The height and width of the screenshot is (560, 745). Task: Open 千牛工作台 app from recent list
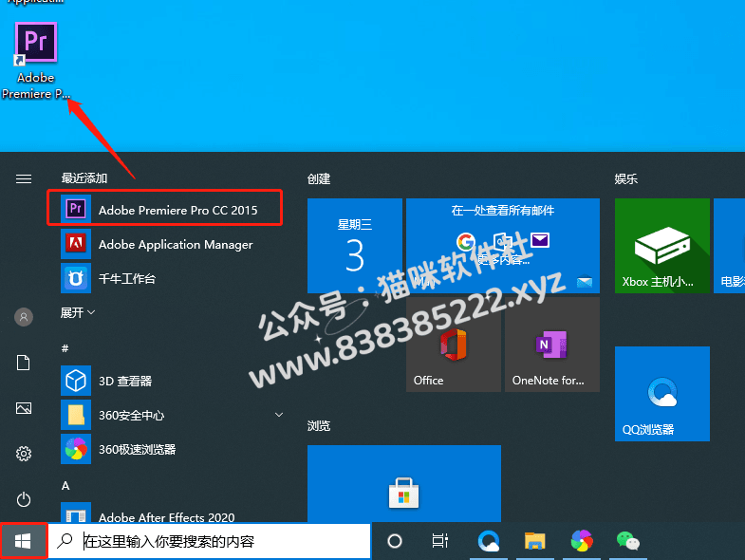click(171, 278)
